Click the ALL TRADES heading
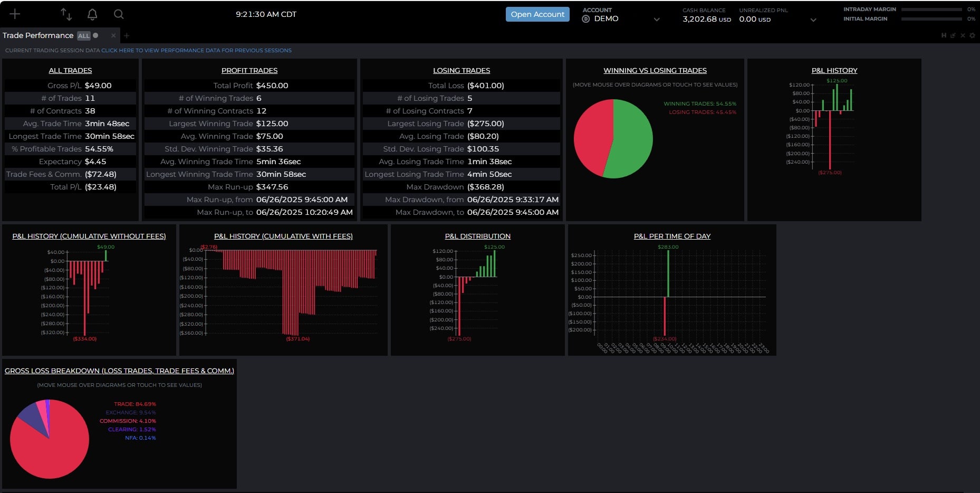The width and height of the screenshot is (980, 493). point(70,70)
